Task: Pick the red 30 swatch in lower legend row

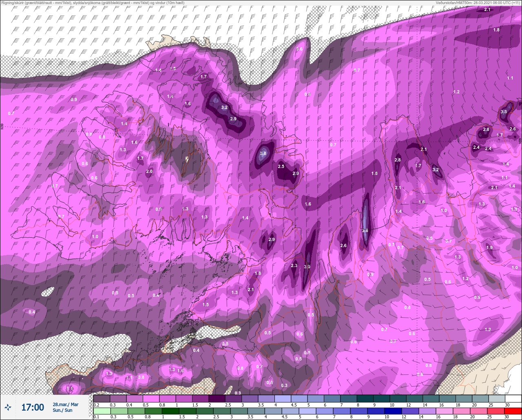Action: coord(513,411)
